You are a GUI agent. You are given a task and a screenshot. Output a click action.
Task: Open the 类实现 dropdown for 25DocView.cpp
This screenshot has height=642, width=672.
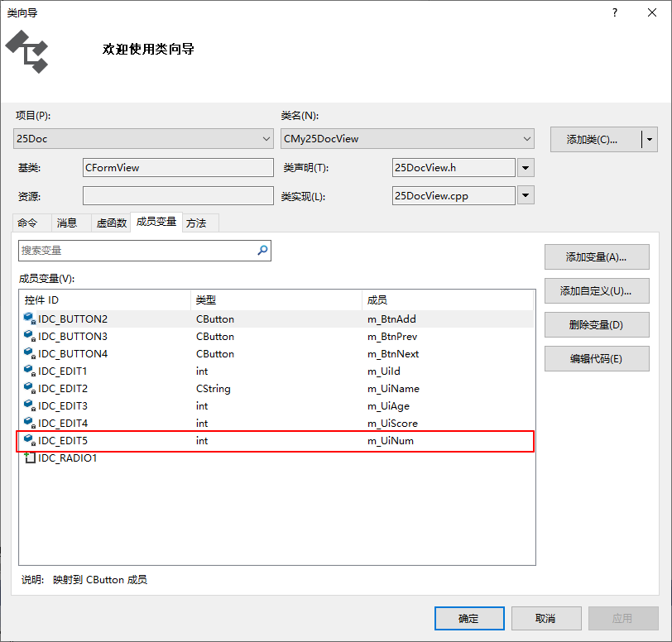[x=526, y=196]
